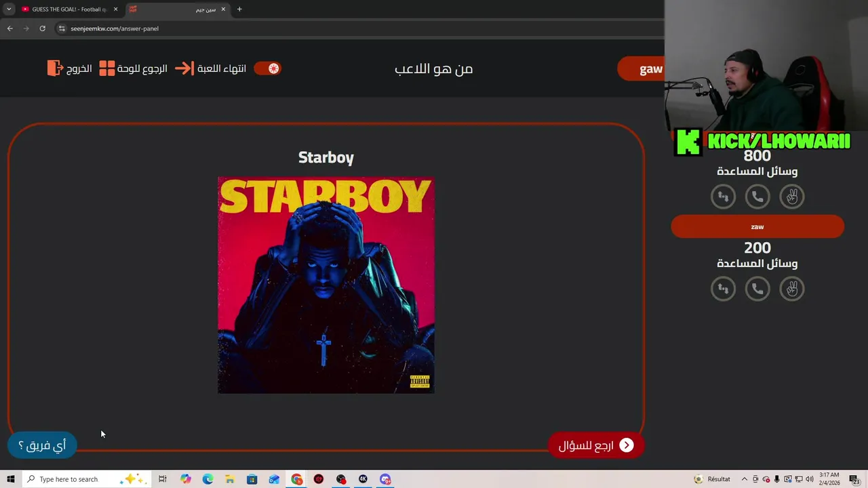Close the GUESS THE GOAL tab
Viewport: 868px width, 488px height.
116,9
